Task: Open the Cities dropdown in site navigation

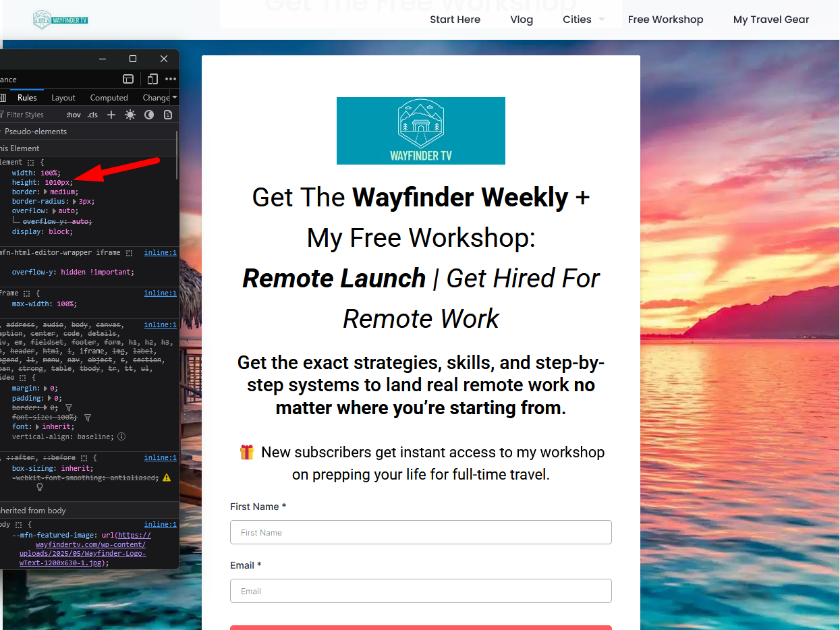Action: (x=584, y=20)
